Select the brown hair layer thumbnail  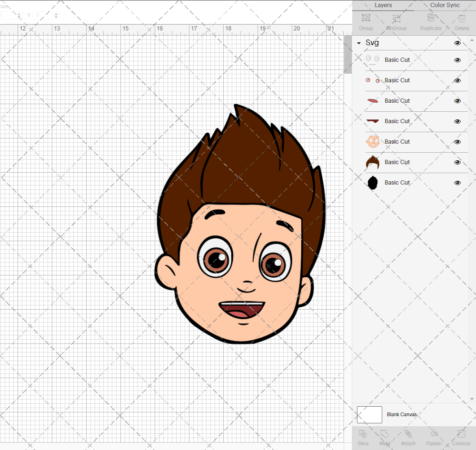tap(373, 162)
